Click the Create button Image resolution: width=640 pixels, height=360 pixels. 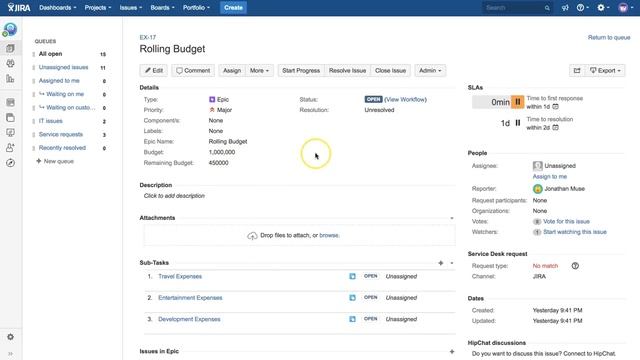click(233, 8)
